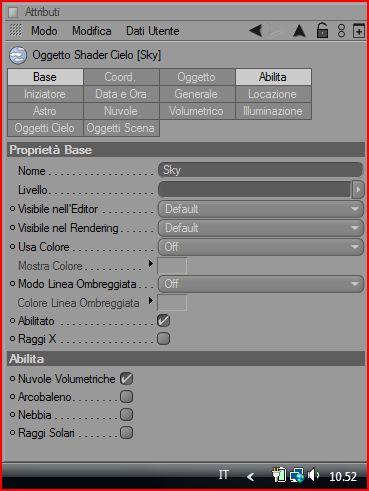Click the Nome text field
The height and width of the screenshot is (491, 369).
coord(261,170)
